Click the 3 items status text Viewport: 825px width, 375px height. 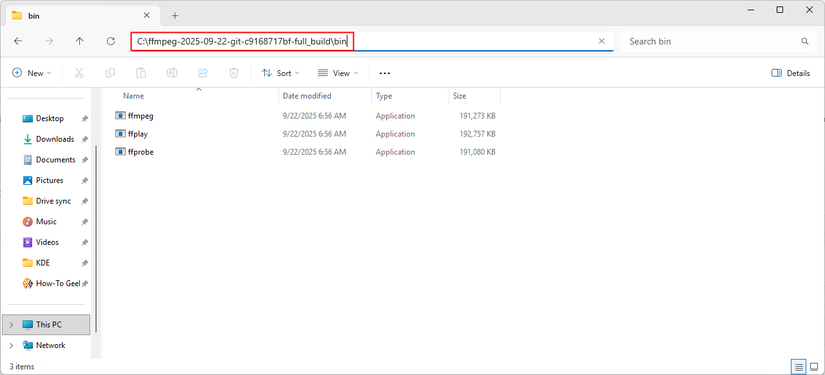point(22,366)
